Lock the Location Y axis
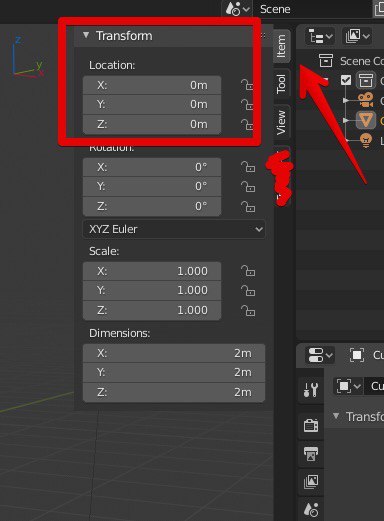 click(x=248, y=104)
